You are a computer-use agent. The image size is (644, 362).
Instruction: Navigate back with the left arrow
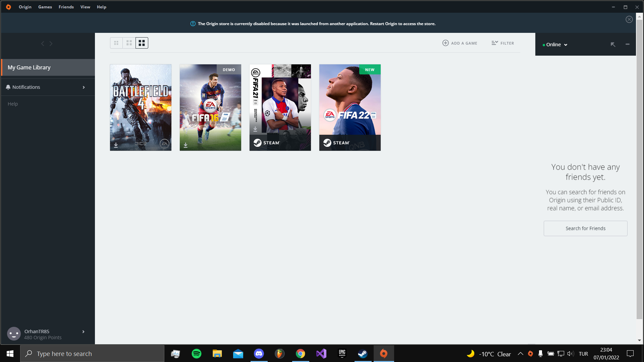point(43,44)
